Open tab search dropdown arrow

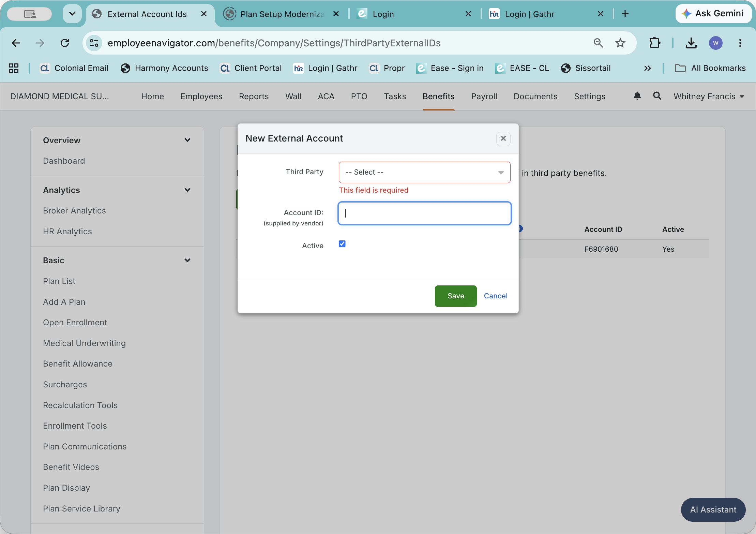pyautogui.click(x=72, y=14)
